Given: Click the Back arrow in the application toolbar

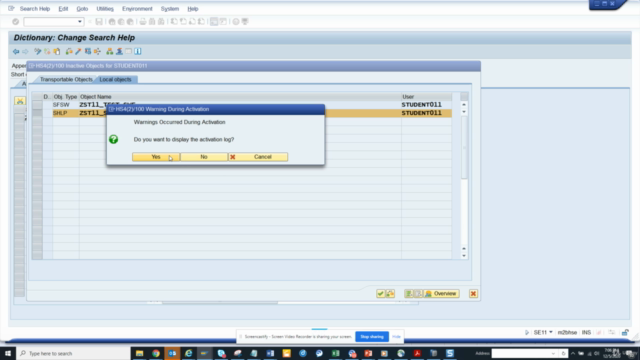Looking at the screenshot, I should click(16, 51).
